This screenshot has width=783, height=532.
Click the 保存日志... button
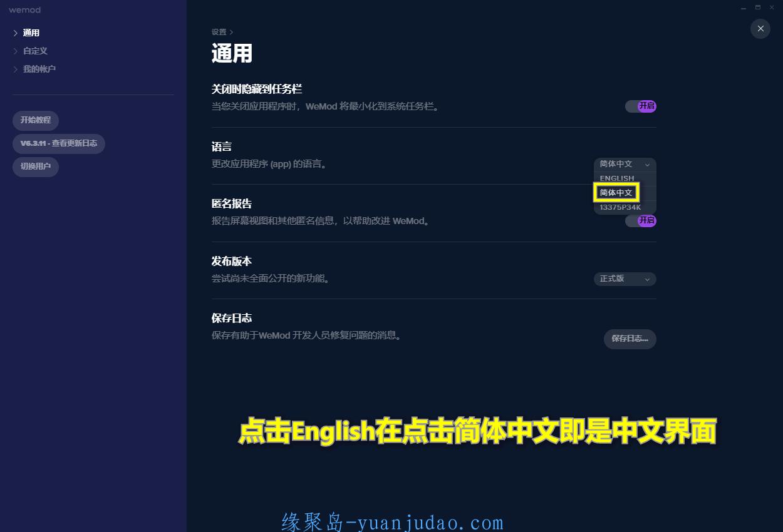[x=630, y=339]
